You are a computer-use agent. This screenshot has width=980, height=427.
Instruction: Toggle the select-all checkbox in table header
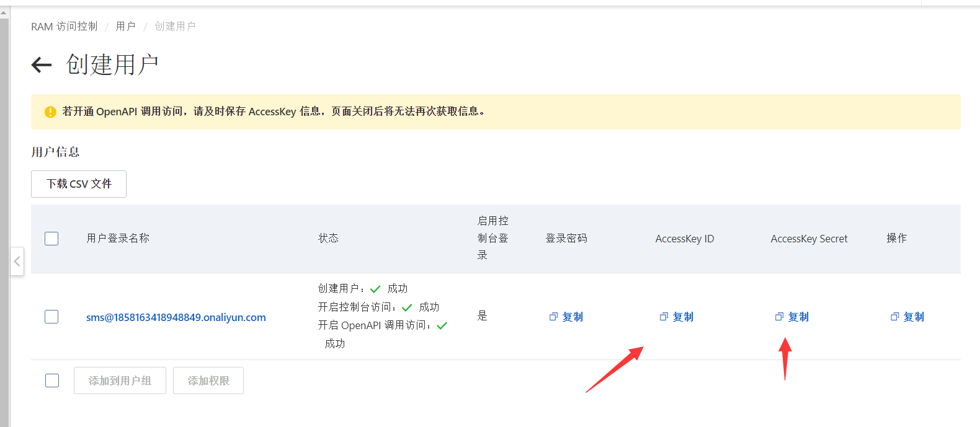(x=51, y=239)
